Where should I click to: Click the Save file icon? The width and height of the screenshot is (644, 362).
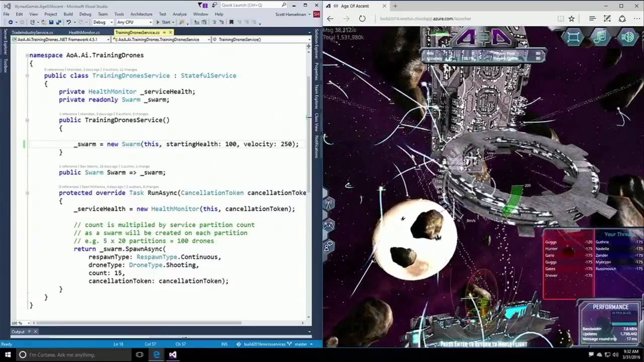[x=51, y=22]
